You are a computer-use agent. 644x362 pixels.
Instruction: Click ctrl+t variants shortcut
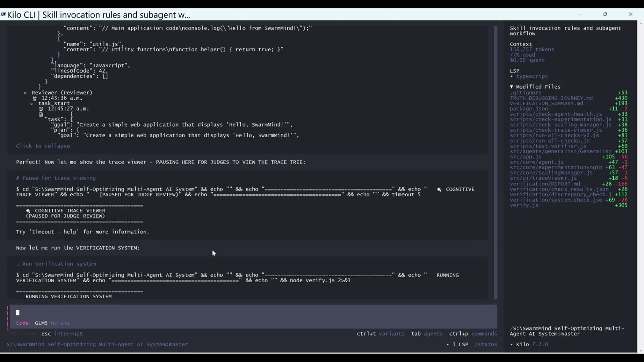(380, 333)
